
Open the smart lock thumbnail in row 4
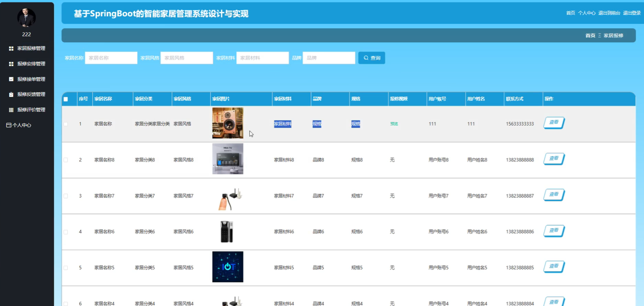tap(227, 231)
